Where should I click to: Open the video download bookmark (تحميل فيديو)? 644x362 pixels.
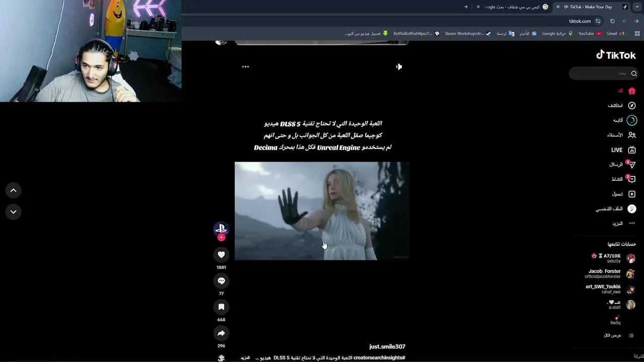(x=366, y=34)
